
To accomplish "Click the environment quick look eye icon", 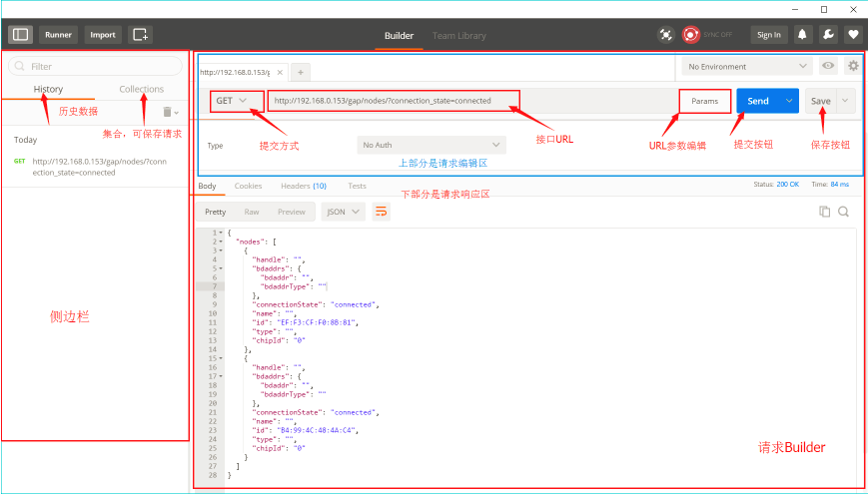I will click(x=828, y=66).
